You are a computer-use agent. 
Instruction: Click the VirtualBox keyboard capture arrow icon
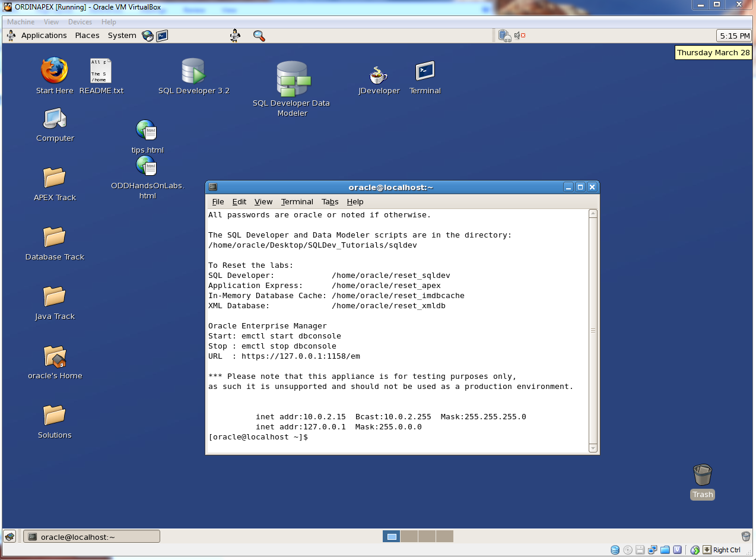[x=707, y=550]
